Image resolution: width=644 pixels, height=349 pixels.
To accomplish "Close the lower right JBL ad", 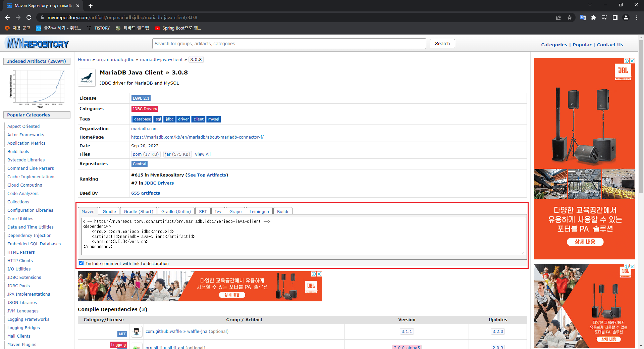I will [632, 266].
